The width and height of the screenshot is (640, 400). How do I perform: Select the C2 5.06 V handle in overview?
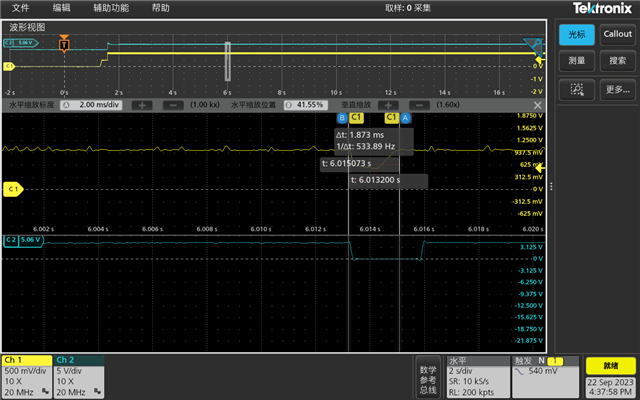point(20,42)
